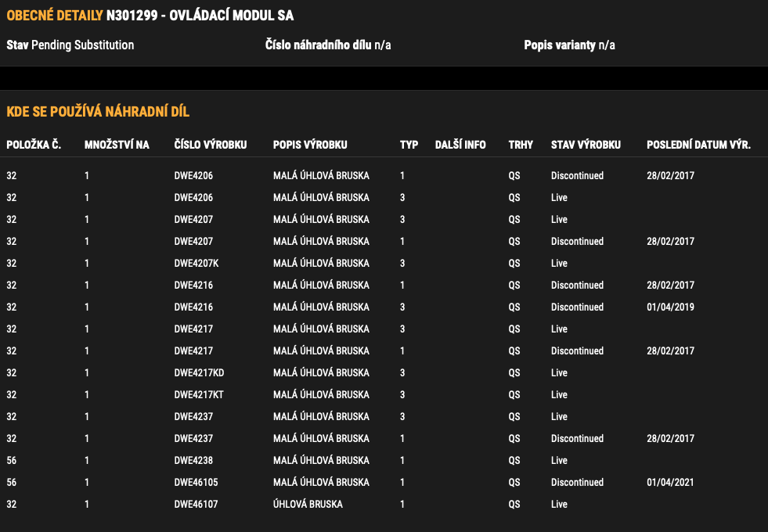
Task: Click item number 56 in the DWE4238 row
Action: (11, 461)
